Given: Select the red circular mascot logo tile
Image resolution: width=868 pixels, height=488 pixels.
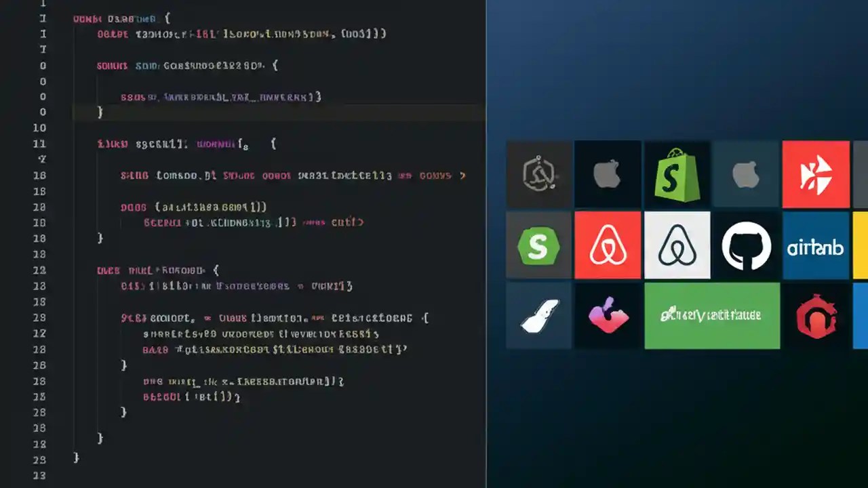Looking at the screenshot, I should [816, 316].
